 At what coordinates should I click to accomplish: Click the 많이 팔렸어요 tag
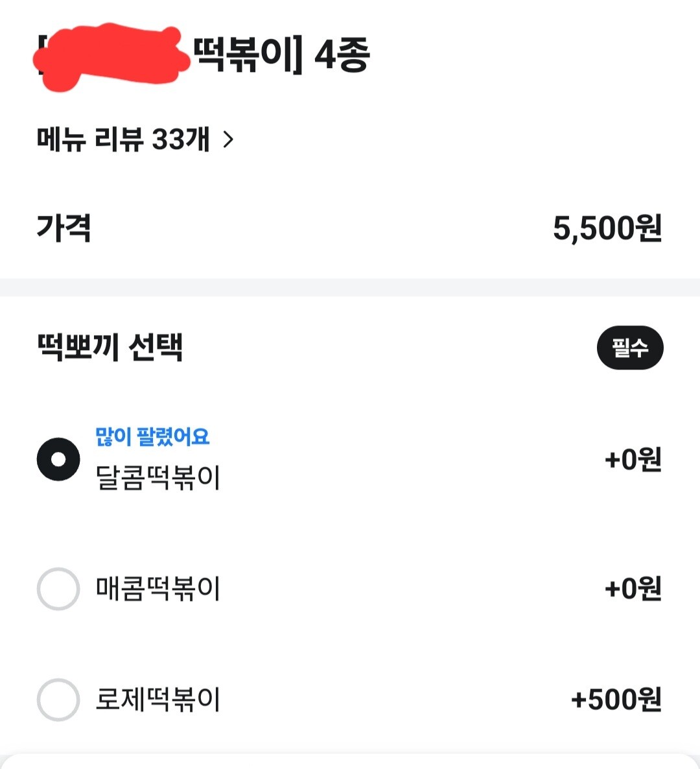[x=152, y=436]
